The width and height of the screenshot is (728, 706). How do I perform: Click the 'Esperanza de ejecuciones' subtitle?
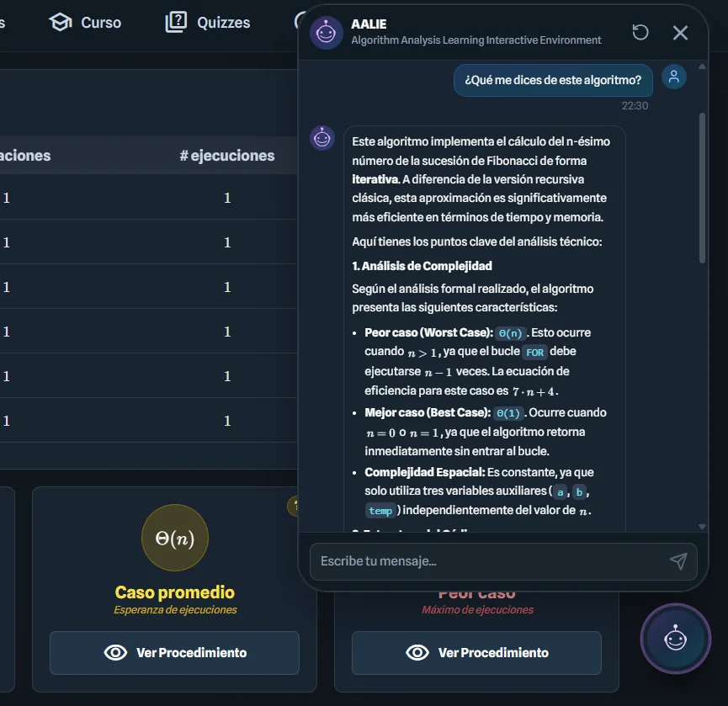[x=175, y=609]
